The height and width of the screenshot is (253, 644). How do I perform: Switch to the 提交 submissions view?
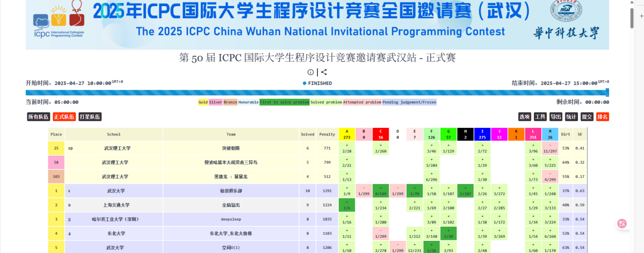point(587,117)
